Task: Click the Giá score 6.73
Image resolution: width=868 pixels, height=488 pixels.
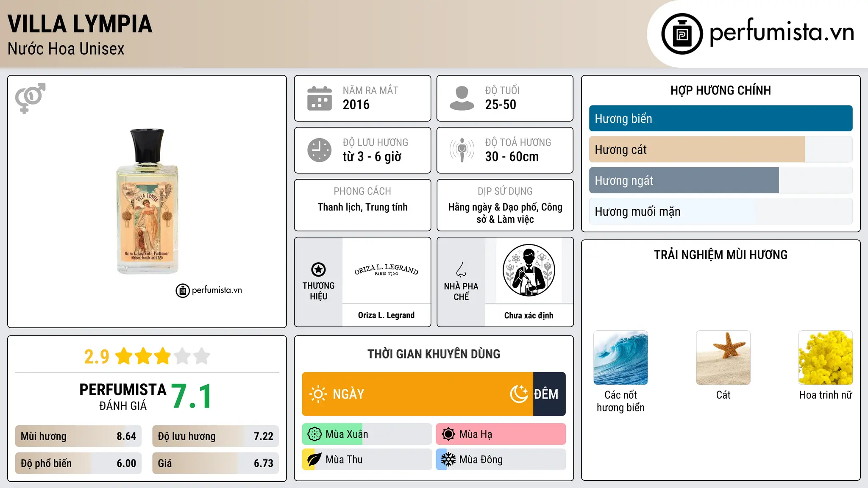Action: [x=264, y=463]
